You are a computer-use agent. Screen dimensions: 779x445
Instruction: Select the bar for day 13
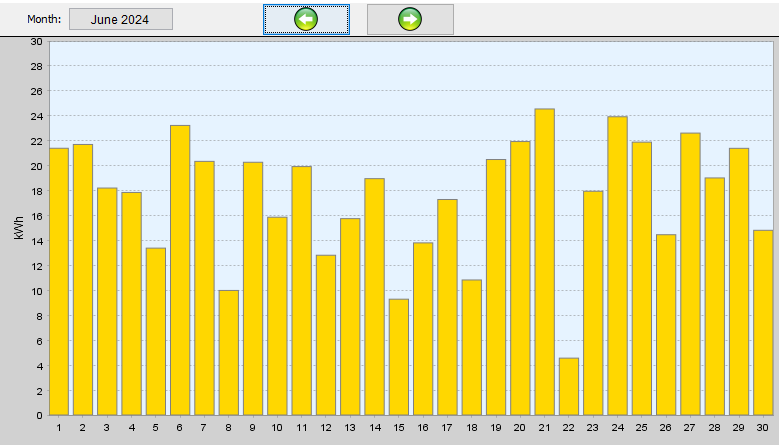350,317
